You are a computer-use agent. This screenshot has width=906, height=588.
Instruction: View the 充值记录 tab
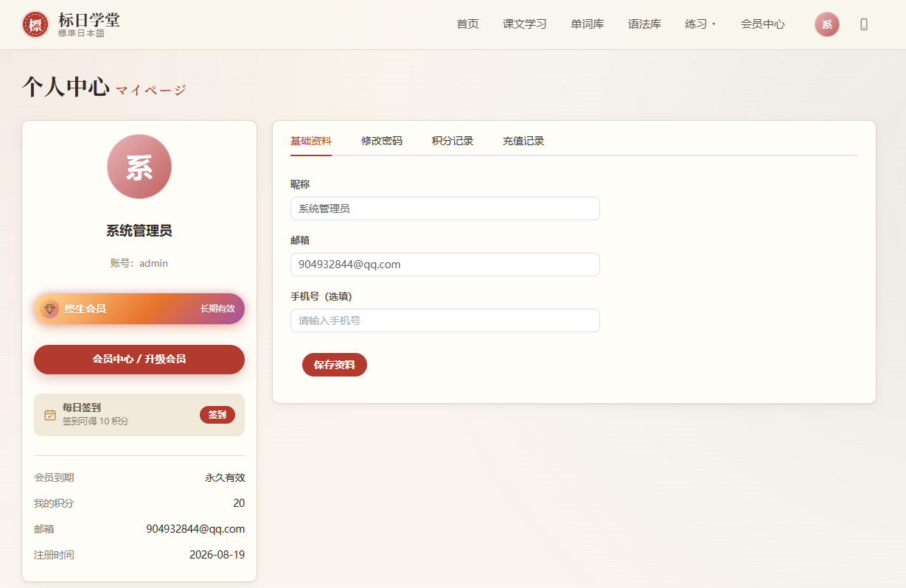coord(523,141)
